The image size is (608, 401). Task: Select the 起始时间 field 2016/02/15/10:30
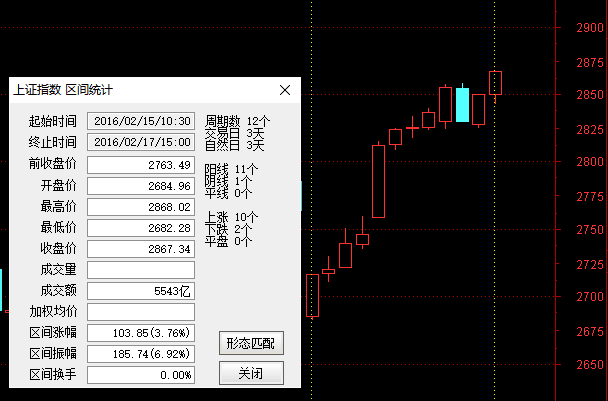(x=141, y=121)
